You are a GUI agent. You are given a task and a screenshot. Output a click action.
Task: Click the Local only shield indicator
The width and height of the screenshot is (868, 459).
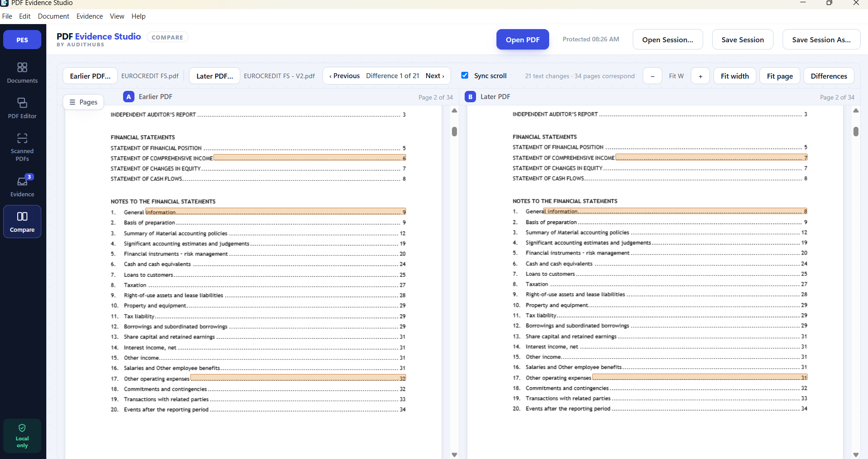(22, 435)
